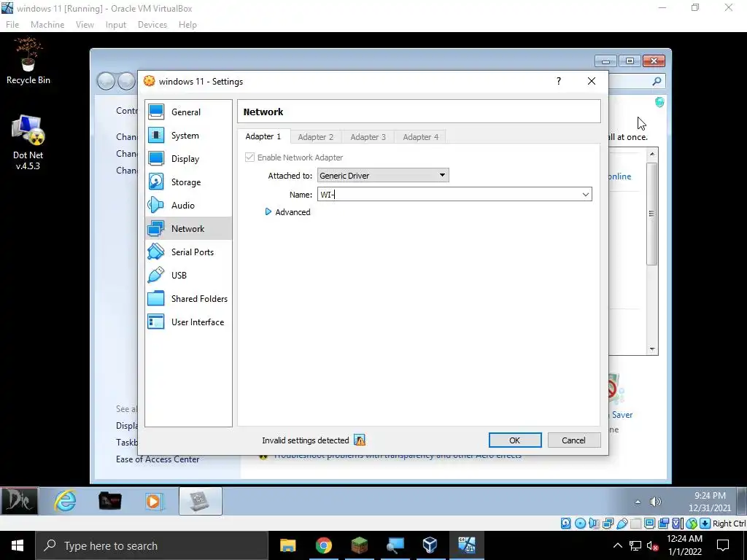Click the guest Start button
This screenshot has width=747, height=560.
coord(19,501)
